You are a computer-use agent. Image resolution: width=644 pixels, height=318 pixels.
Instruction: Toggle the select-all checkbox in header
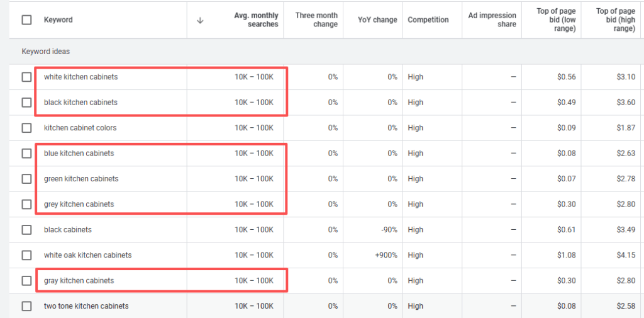point(26,20)
